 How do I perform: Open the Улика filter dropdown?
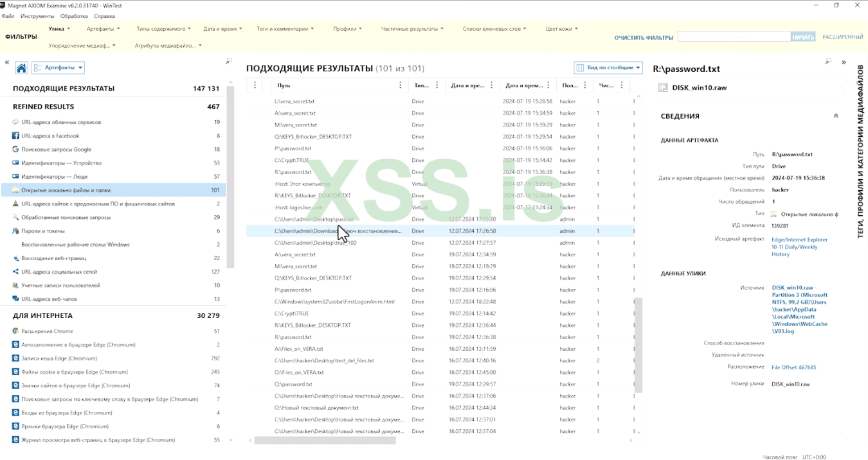59,28
